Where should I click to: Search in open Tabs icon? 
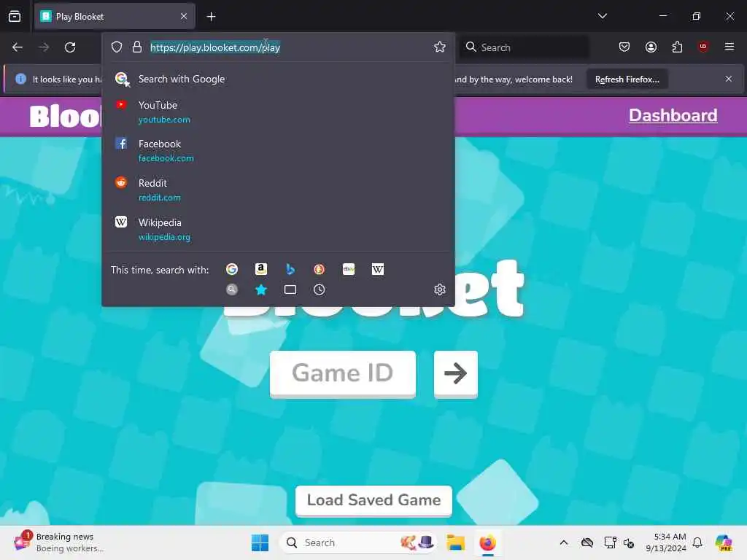[x=290, y=289]
